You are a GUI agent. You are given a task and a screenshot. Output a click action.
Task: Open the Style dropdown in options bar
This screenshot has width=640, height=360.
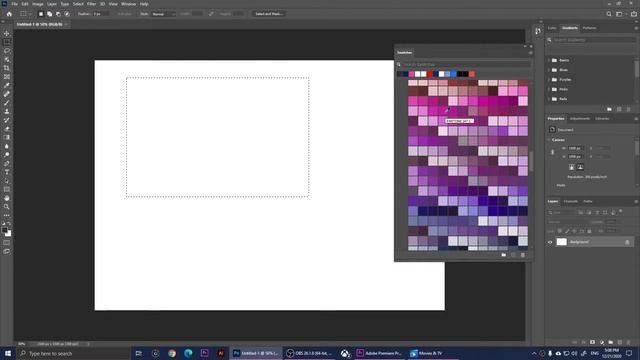[163, 14]
